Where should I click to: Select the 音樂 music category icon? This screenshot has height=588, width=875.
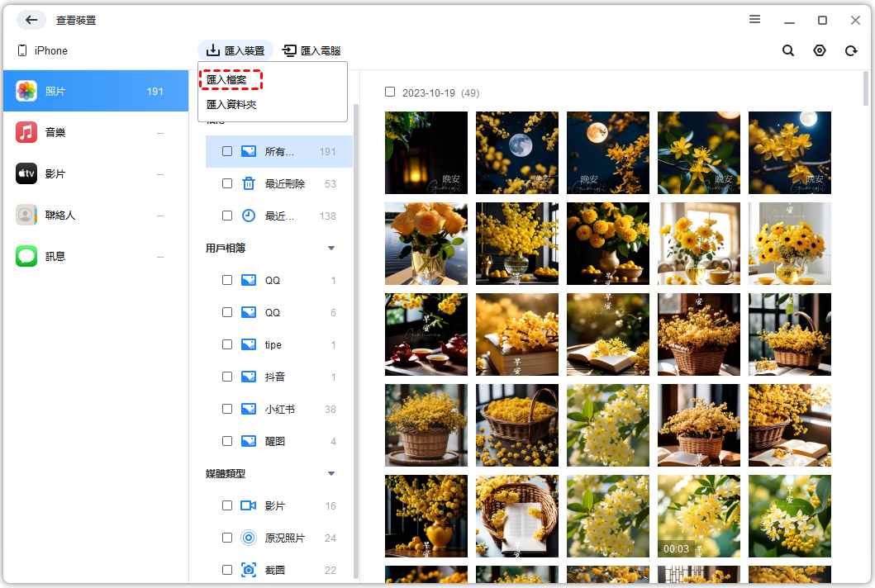coord(26,132)
